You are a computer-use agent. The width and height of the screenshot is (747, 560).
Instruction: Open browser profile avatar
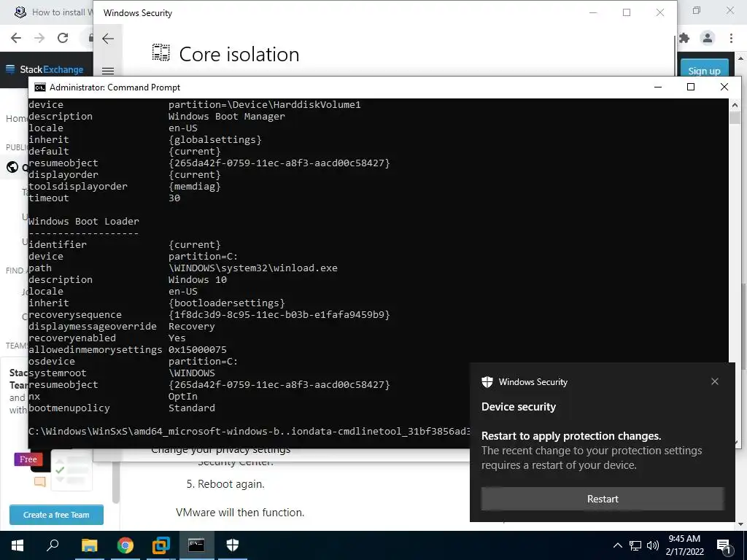(x=708, y=38)
